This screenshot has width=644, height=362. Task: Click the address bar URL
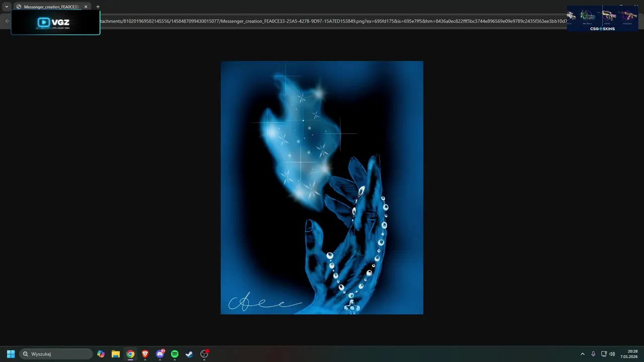click(x=333, y=21)
